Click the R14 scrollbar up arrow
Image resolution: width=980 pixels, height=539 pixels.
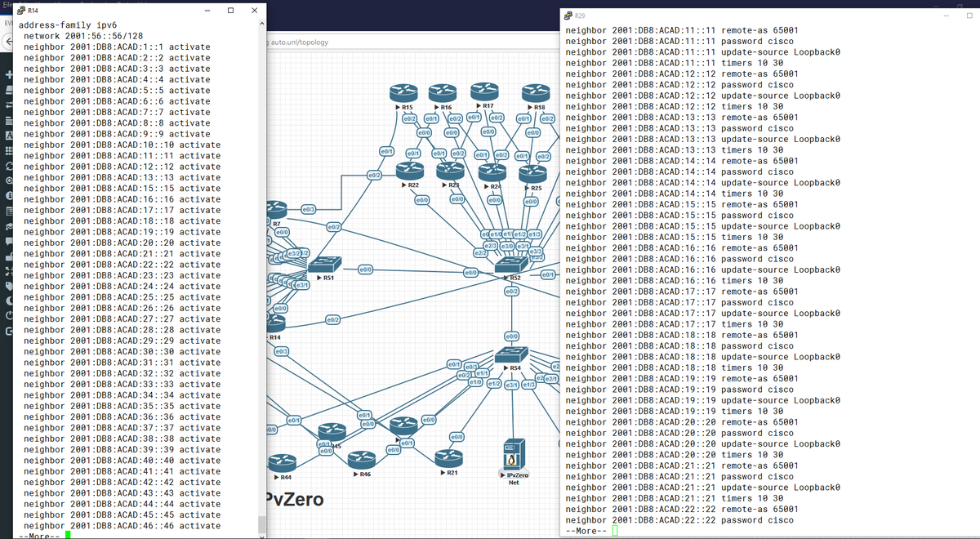[x=261, y=24]
